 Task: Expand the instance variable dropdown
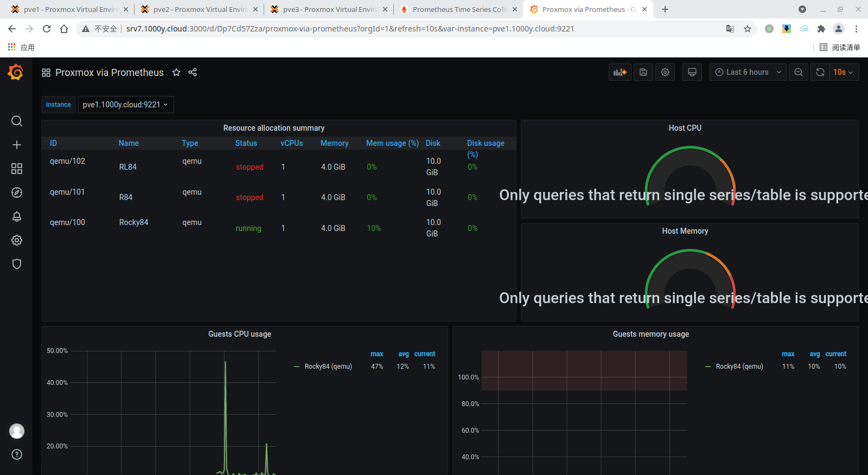tap(125, 105)
